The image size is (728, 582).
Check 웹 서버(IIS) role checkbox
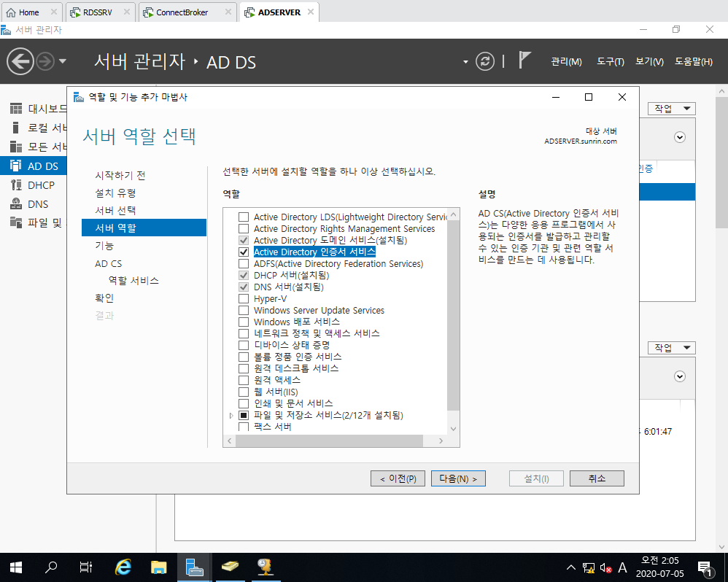244,392
